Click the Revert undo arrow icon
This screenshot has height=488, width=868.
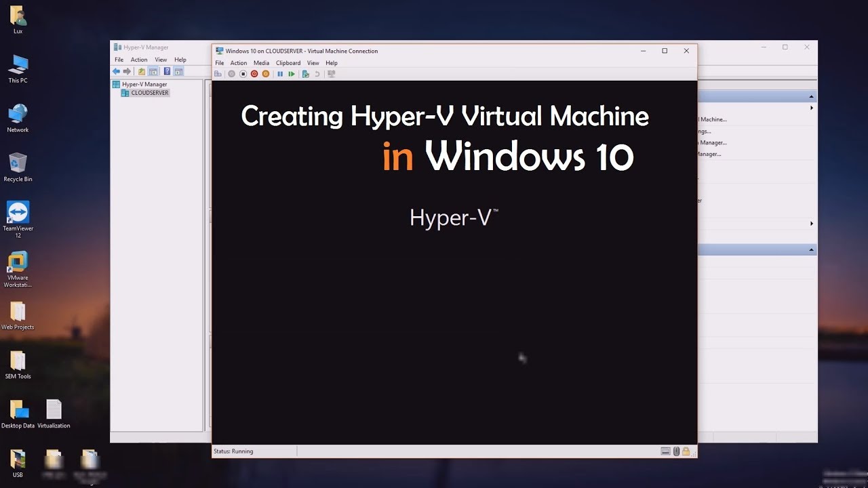pyautogui.click(x=317, y=74)
